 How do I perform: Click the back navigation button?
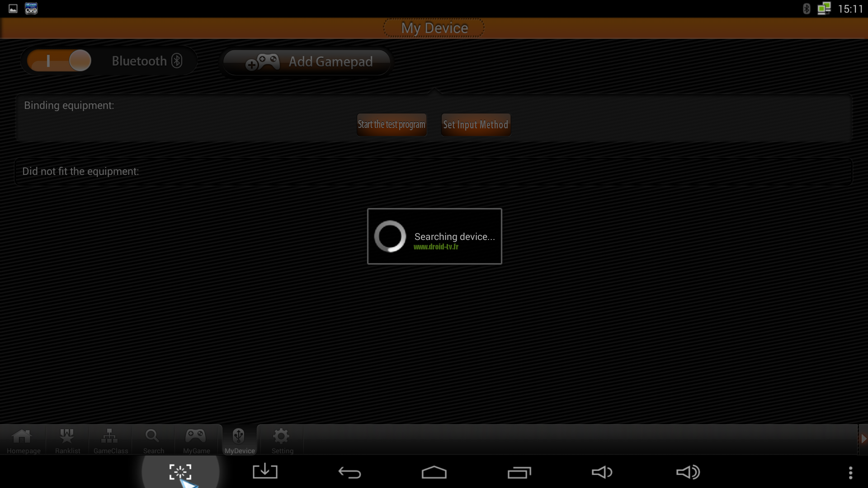[349, 471]
